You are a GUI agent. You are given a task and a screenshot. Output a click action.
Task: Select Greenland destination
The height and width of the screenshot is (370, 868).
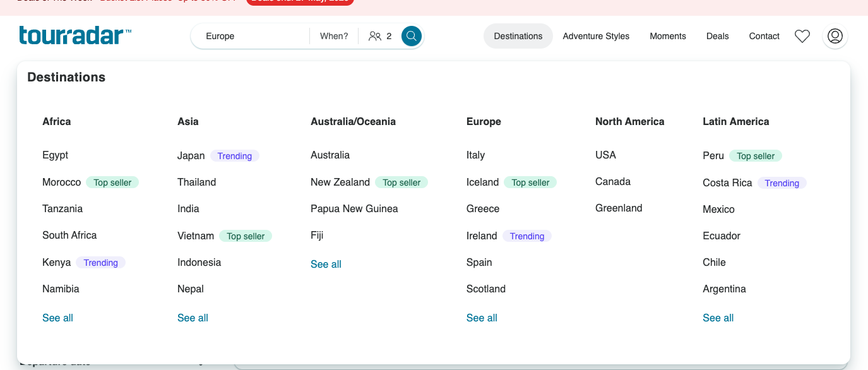coord(619,208)
